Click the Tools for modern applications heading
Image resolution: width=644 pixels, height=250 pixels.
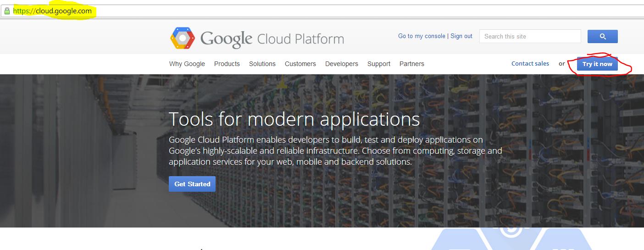(294, 119)
